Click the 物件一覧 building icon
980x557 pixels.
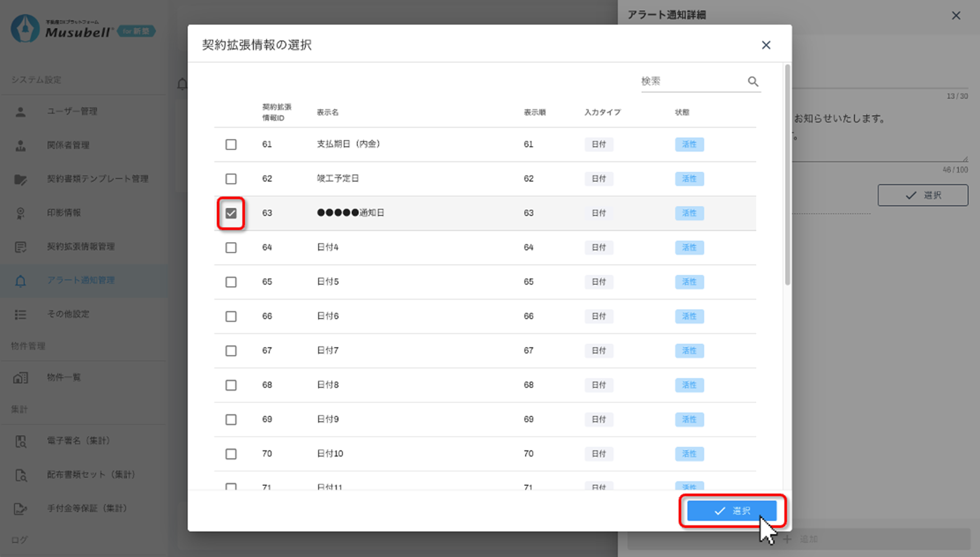[x=21, y=378]
